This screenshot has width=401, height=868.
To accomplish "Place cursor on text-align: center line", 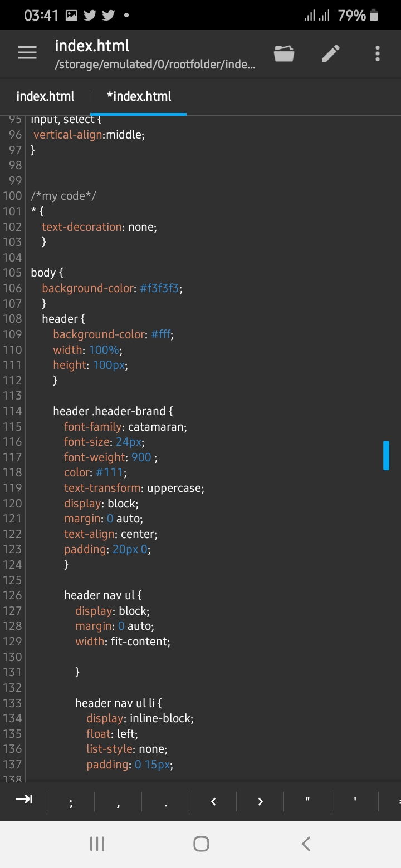I will coord(111,534).
